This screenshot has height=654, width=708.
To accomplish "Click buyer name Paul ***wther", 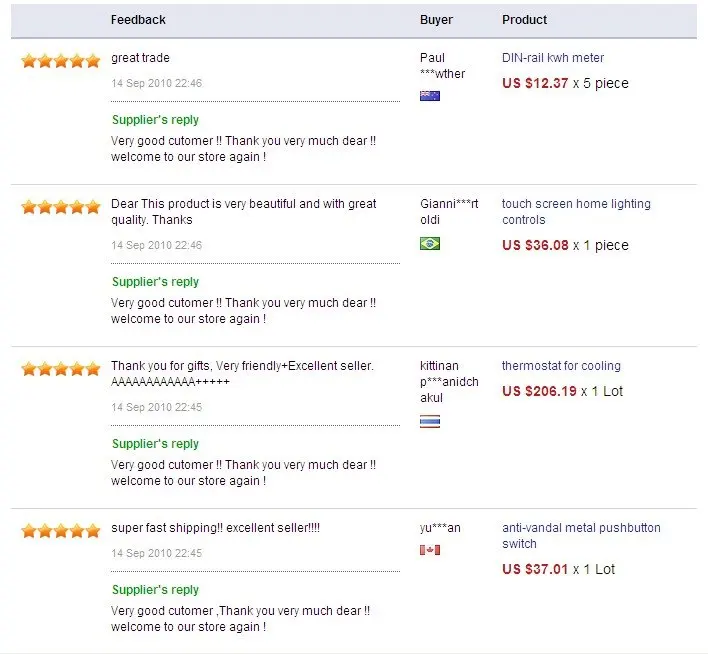I will click(x=442, y=66).
